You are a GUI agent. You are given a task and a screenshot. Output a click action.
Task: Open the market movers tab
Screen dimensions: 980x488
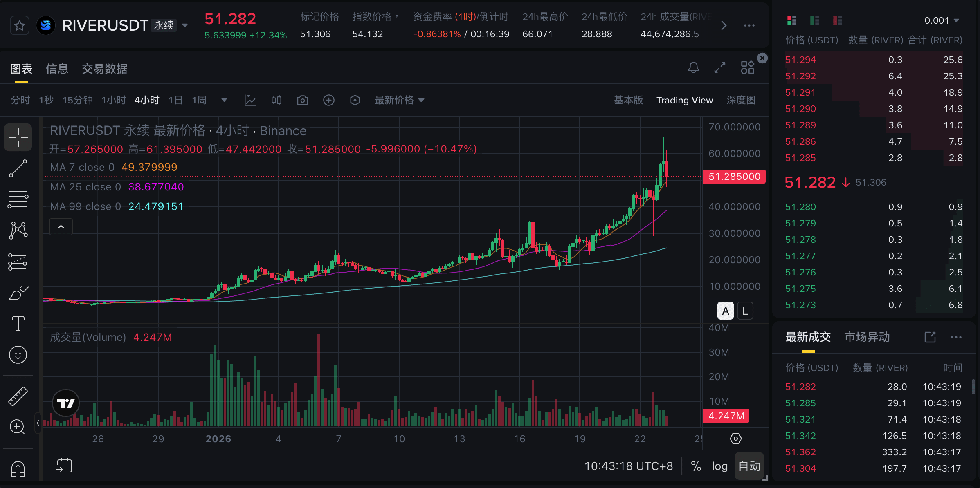pyautogui.click(x=867, y=337)
